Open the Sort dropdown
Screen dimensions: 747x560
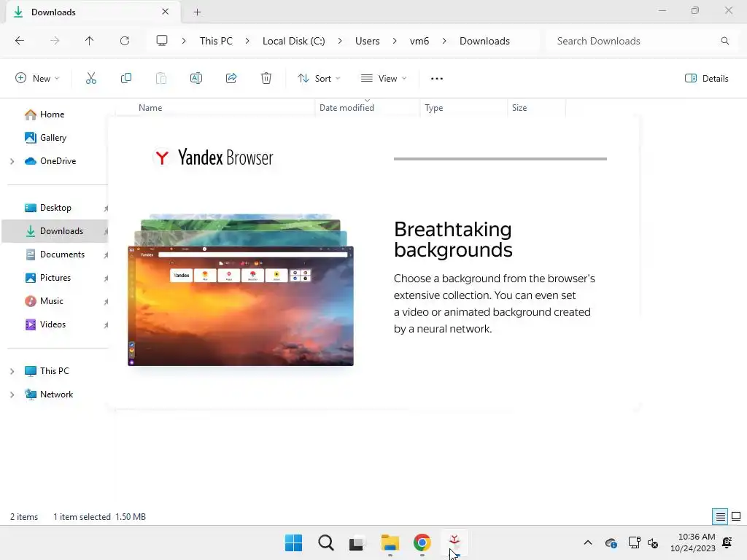[x=319, y=79]
